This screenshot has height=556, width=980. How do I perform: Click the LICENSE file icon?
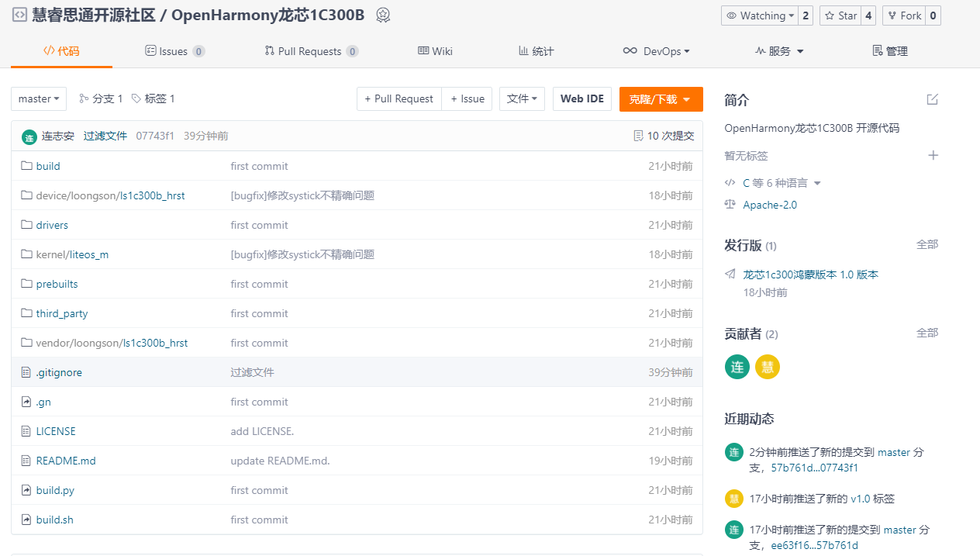pyautogui.click(x=26, y=431)
